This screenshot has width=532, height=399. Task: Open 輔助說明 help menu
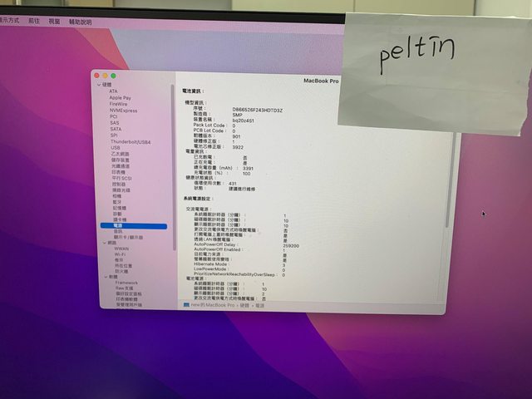point(80,22)
